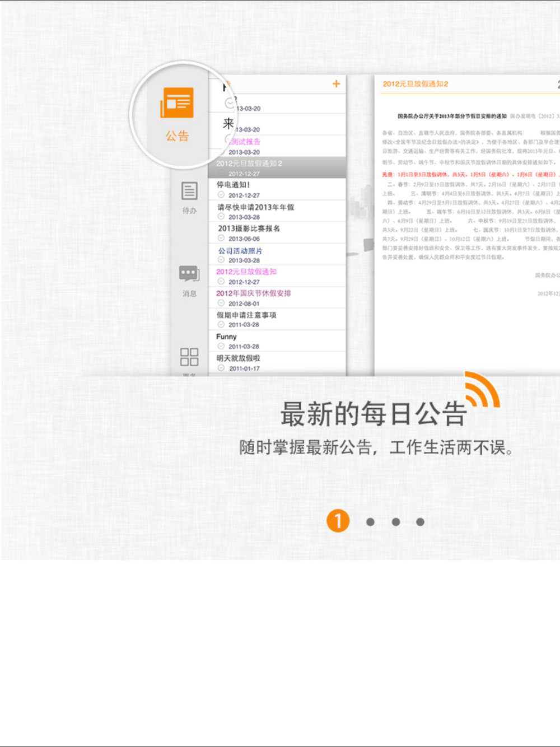Screen dimensions: 560x747
Task: Open blue 公司活动照片 announcement
Action: coord(278,254)
